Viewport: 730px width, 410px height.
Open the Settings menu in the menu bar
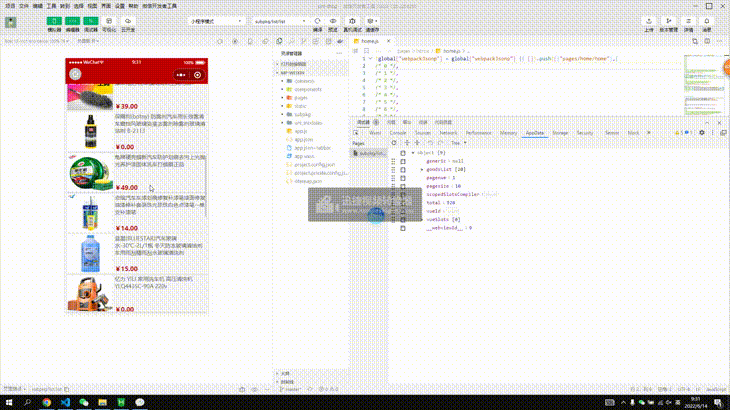[120, 6]
